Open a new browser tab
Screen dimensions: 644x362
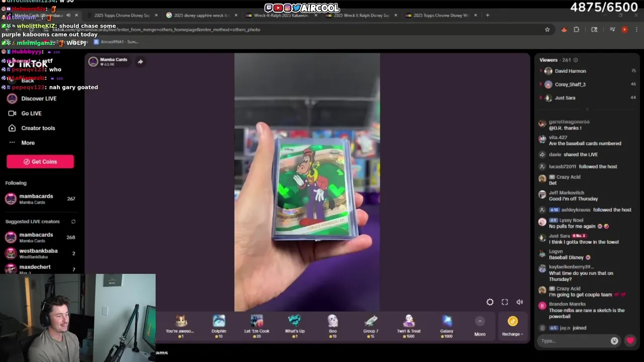click(487, 15)
